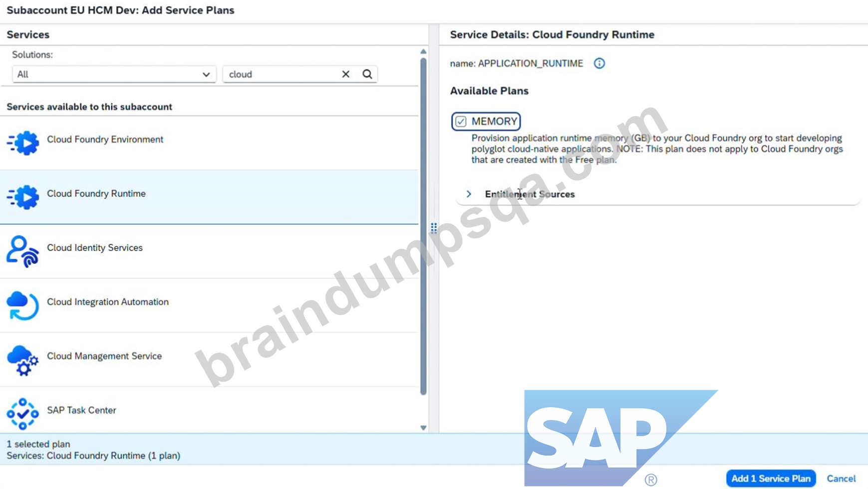Click the scroll down arrow in Services

tap(423, 428)
